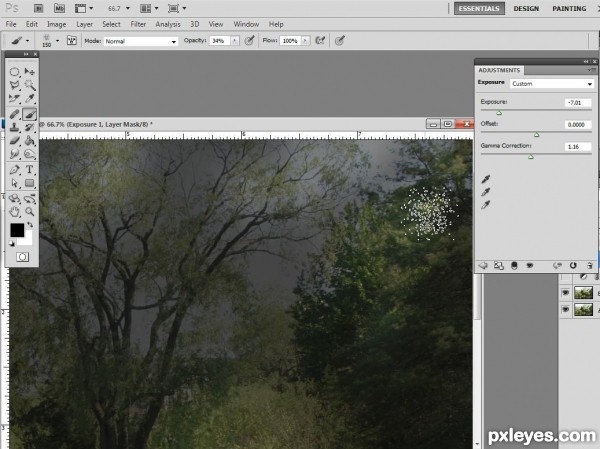Launch Mini Bridge from the top bar
The height and width of the screenshot is (449, 600).
pos(59,8)
